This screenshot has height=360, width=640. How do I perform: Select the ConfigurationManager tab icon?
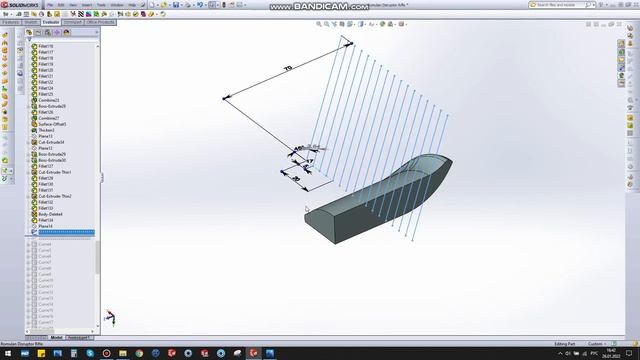pyautogui.click(x=48, y=32)
